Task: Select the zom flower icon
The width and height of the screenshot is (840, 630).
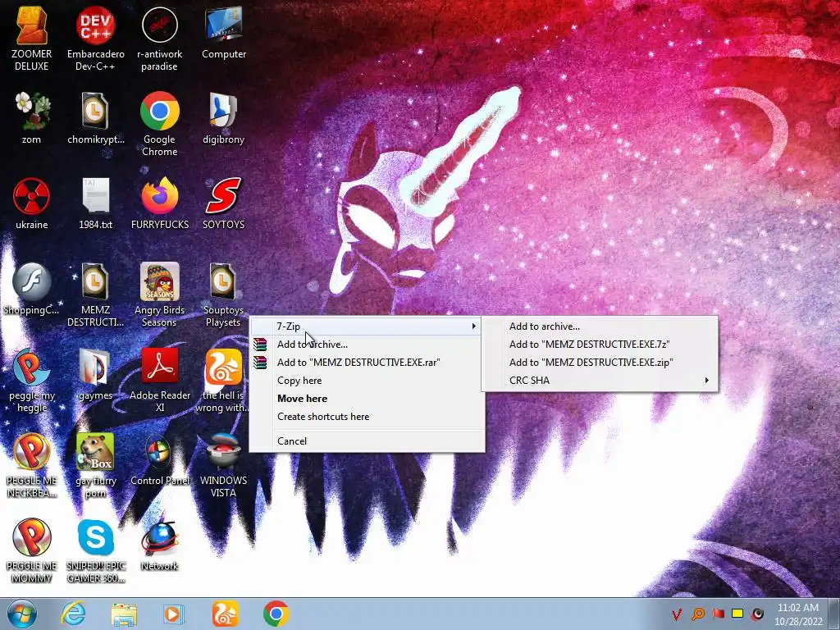Action: point(32,118)
